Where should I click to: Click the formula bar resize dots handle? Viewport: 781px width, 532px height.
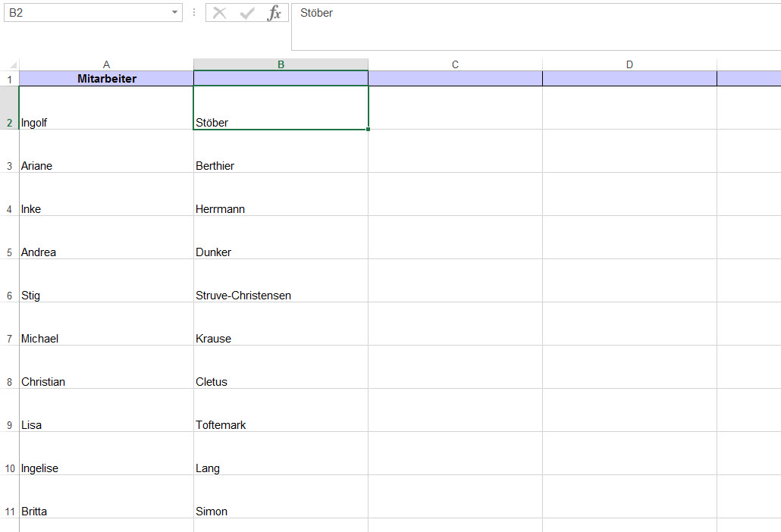pyautogui.click(x=194, y=13)
